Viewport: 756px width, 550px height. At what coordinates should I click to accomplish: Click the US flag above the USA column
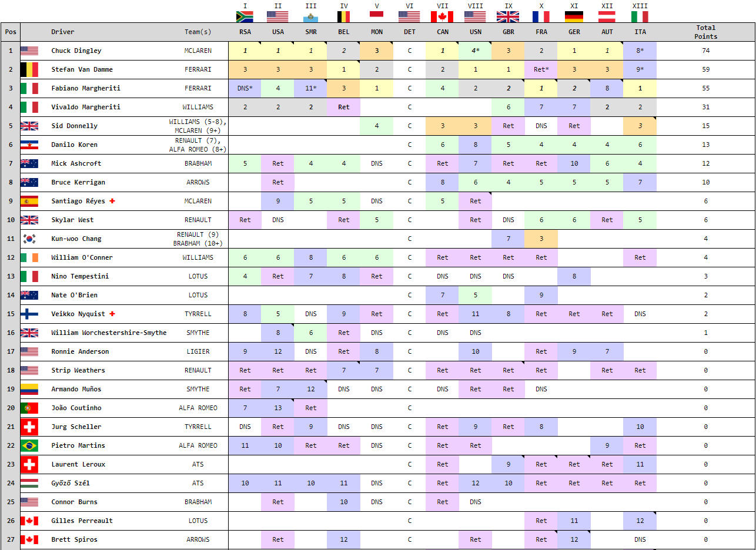(278, 16)
